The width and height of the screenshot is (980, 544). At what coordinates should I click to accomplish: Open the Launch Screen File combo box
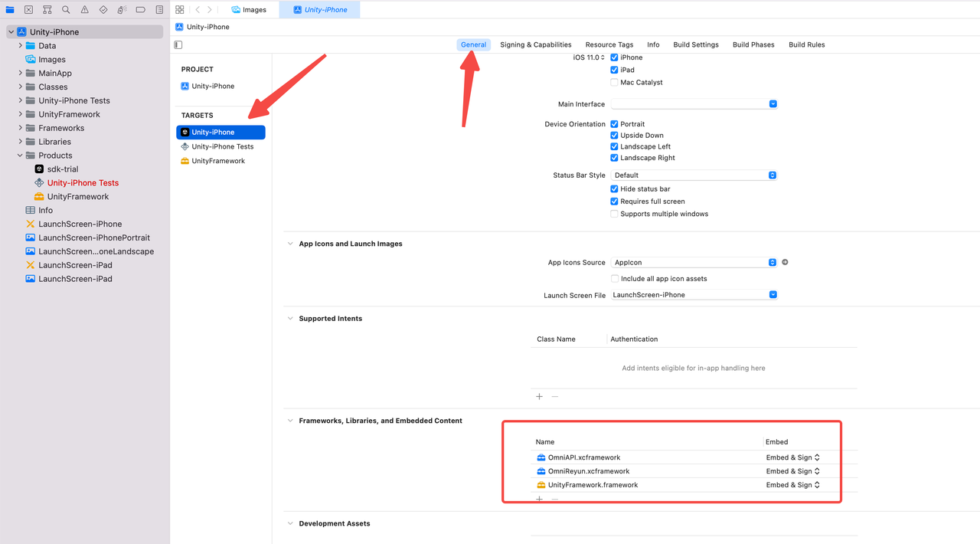(694, 295)
